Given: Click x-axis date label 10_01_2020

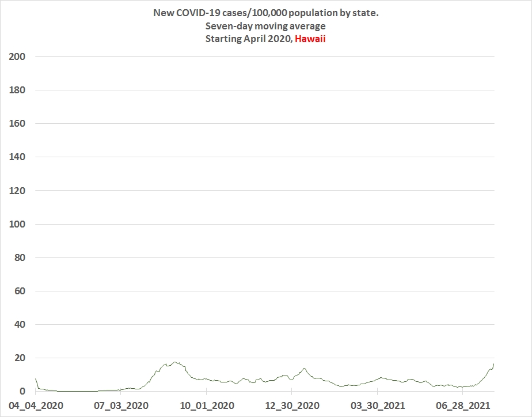Looking at the screenshot, I should pos(207,405).
